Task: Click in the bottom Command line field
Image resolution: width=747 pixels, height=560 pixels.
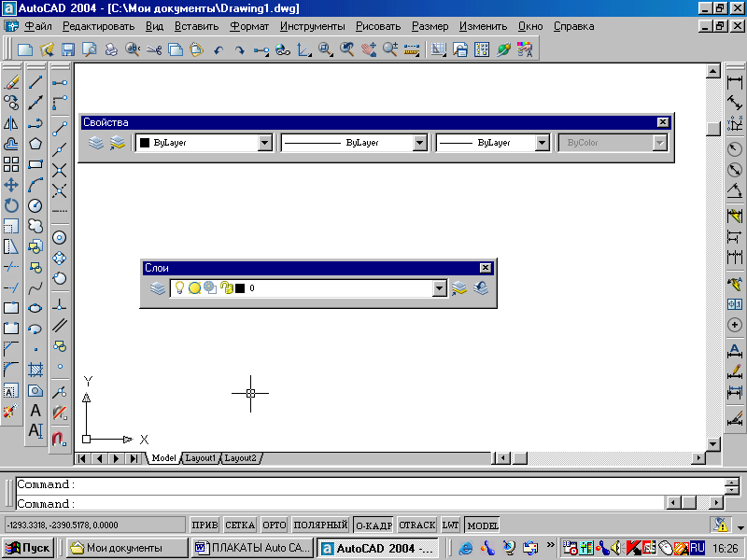Action: [x=340, y=503]
